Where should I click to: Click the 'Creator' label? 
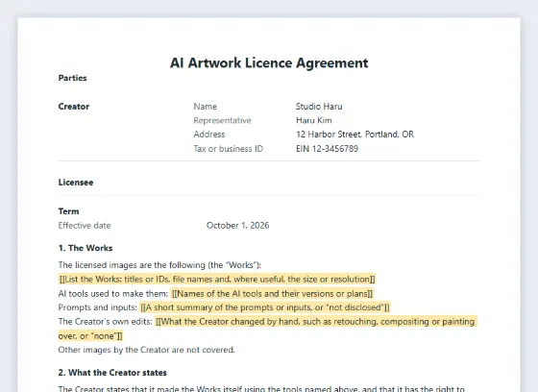coord(74,107)
